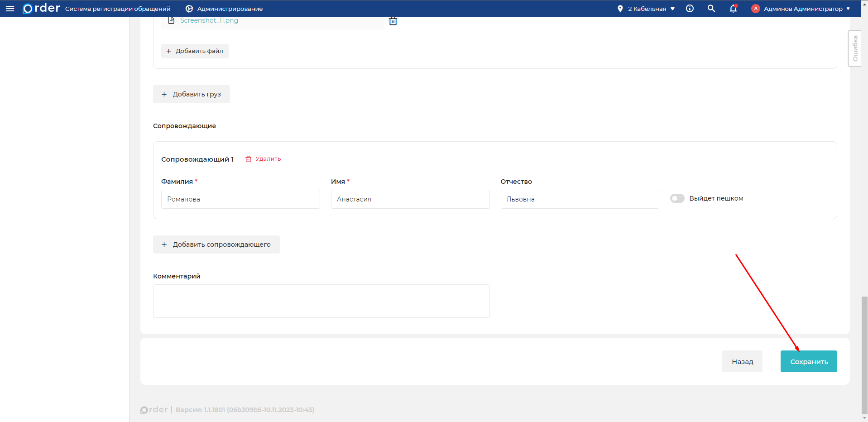
Task: Click the location pin icon near 2 Кабельная
Action: 620,9
